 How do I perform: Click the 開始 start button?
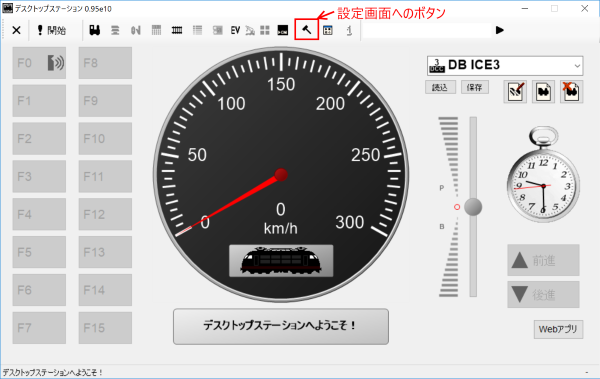(x=51, y=30)
